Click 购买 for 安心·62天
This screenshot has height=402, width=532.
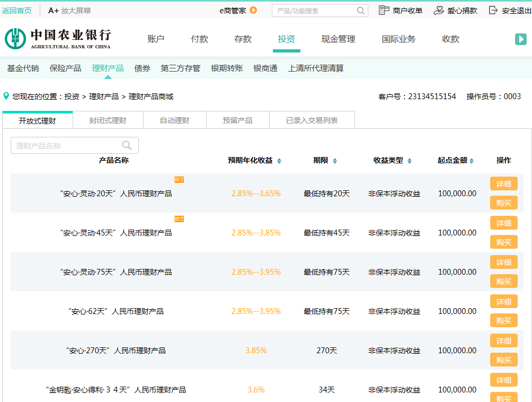(x=504, y=320)
